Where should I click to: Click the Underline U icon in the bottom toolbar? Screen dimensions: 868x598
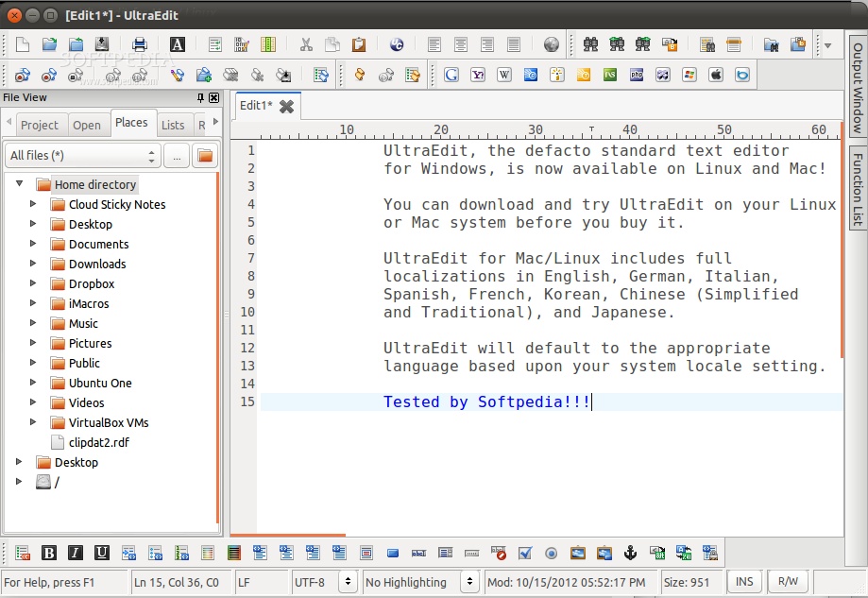click(x=101, y=553)
